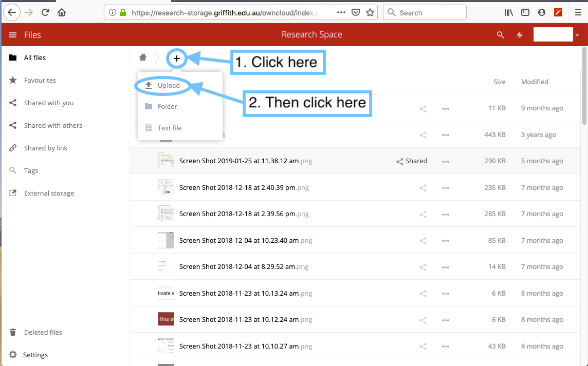Image resolution: width=588 pixels, height=366 pixels.
Task: Go to home folder icon in breadcrumb
Action: [143, 57]
